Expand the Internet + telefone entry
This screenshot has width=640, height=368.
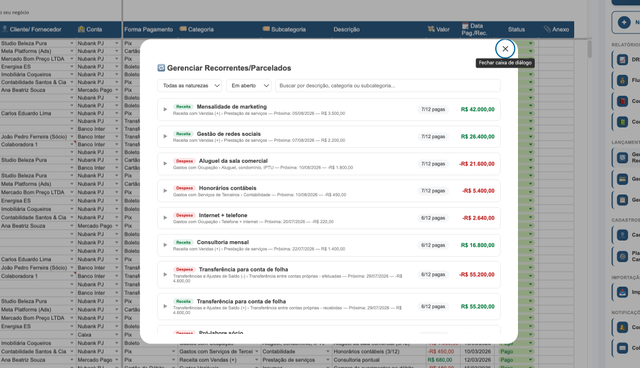(x=165, y=218)
